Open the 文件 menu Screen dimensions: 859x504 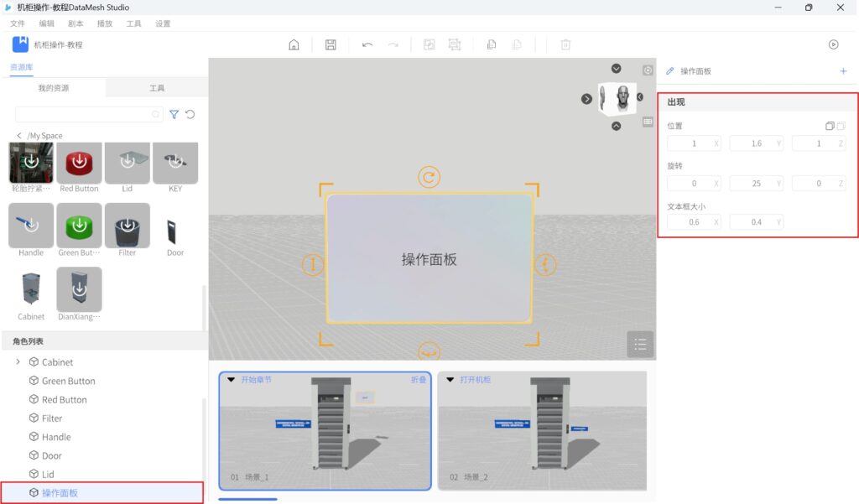click(17, 23)
